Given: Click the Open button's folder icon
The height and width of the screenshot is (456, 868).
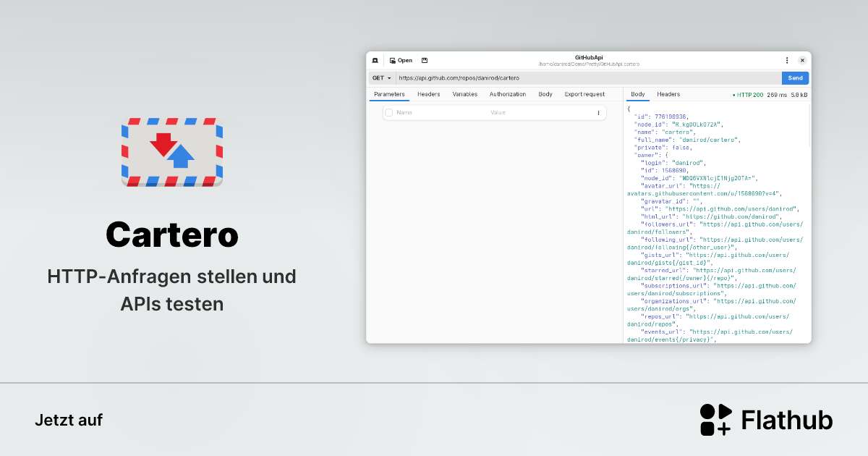Looking at the screenshot, I should (x=393, y=60).
